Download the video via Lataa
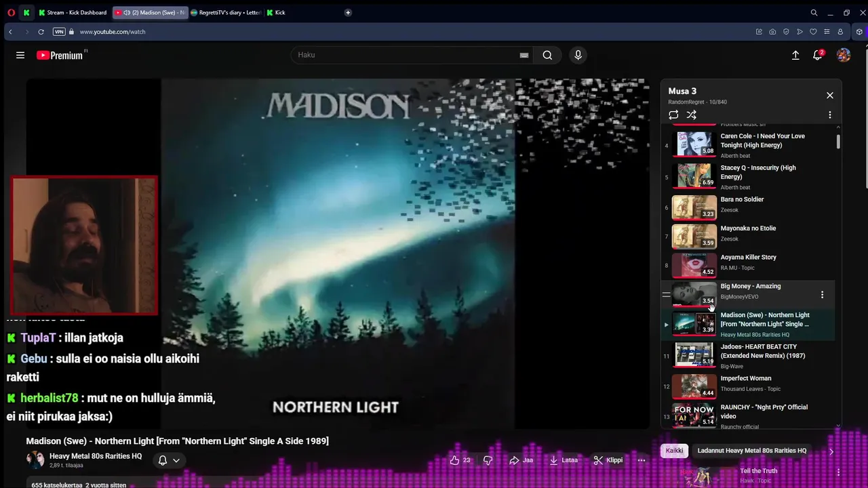Image resolution: width=868 pixels, height=488 pixels. (x=564, y=460)
